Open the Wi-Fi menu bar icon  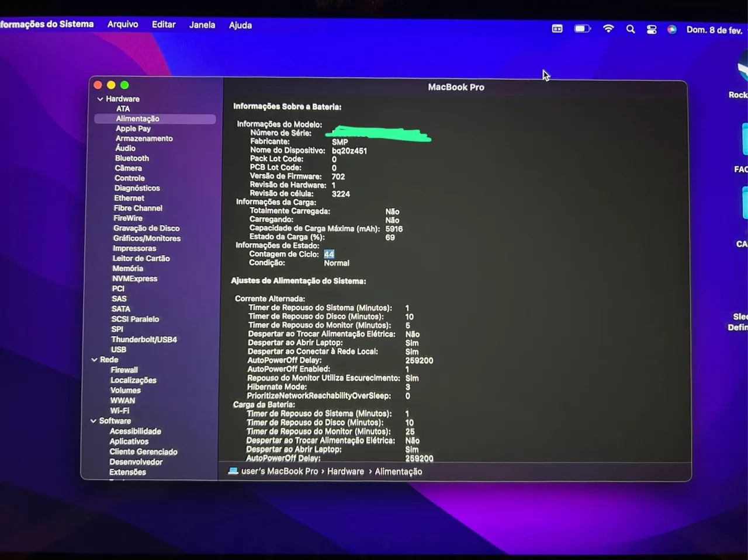608,29
